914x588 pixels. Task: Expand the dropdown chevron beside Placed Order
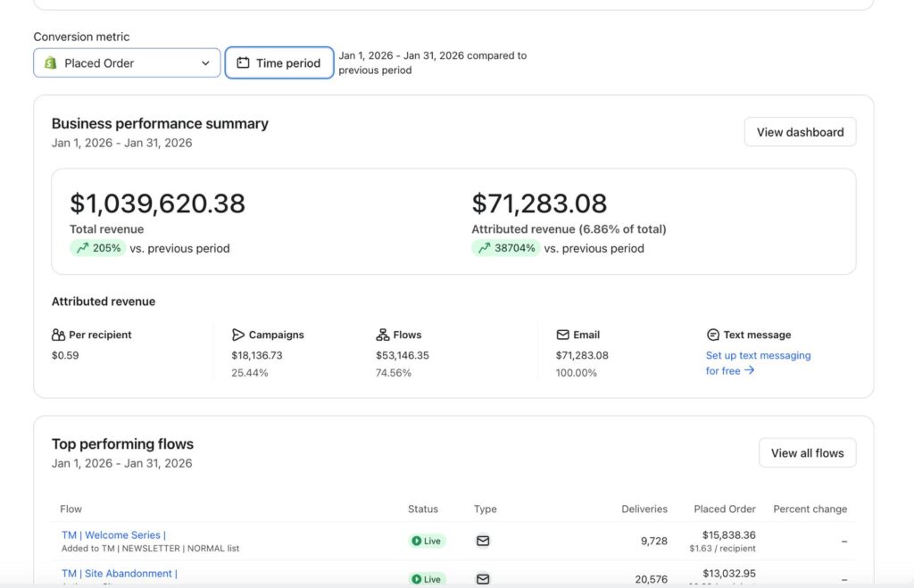pyautogui.click(x=205, y=63)
